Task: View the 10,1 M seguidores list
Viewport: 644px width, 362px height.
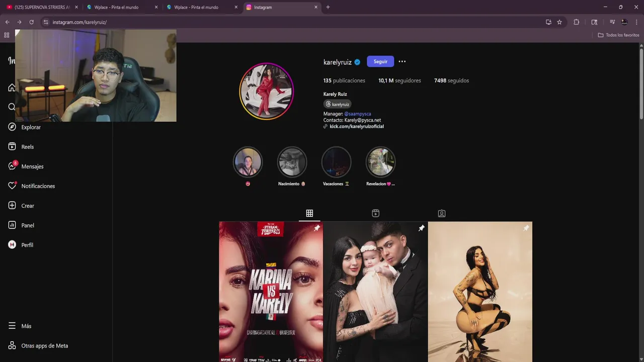Action: coord(399,80)
